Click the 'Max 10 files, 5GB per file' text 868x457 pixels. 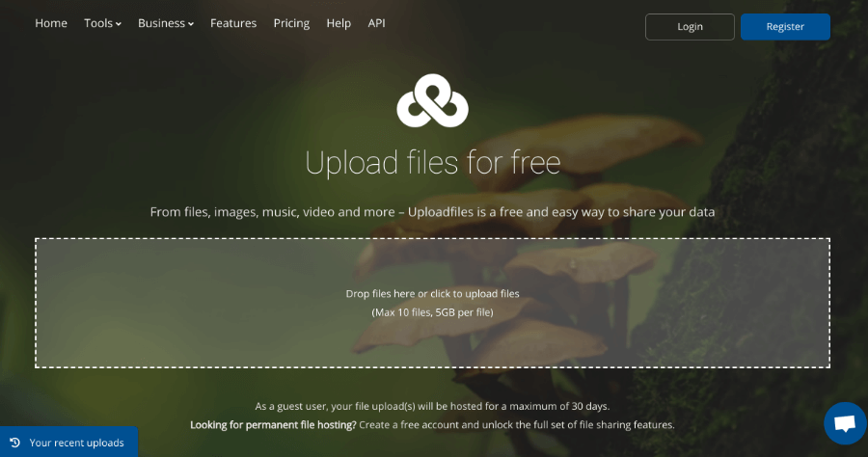tap(432, 312)
